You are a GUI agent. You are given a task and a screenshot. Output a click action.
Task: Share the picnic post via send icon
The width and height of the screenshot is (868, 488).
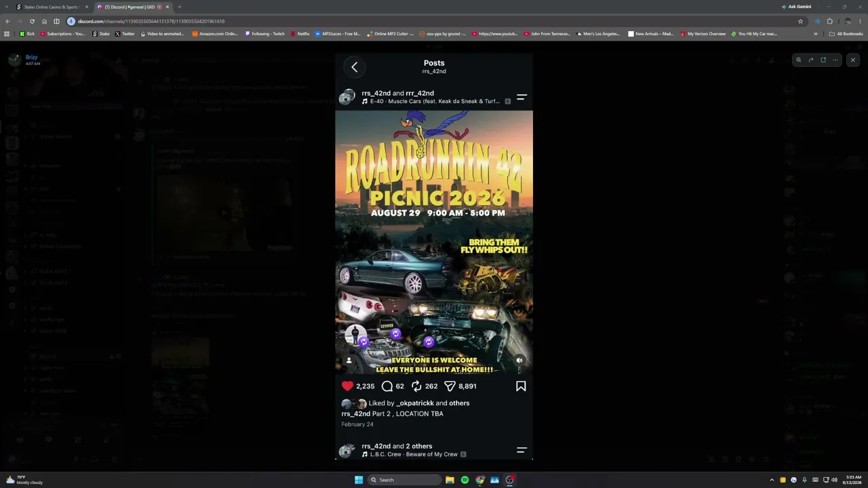click(450, 386)
